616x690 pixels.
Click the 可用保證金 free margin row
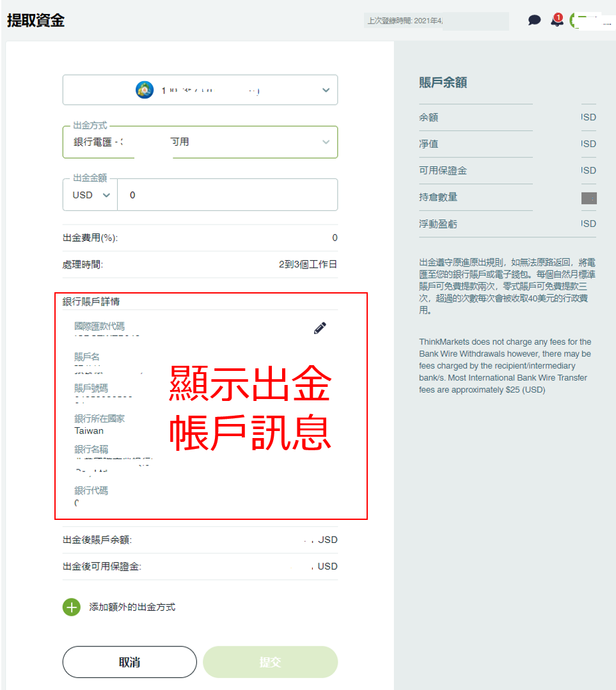click(508, 171)
